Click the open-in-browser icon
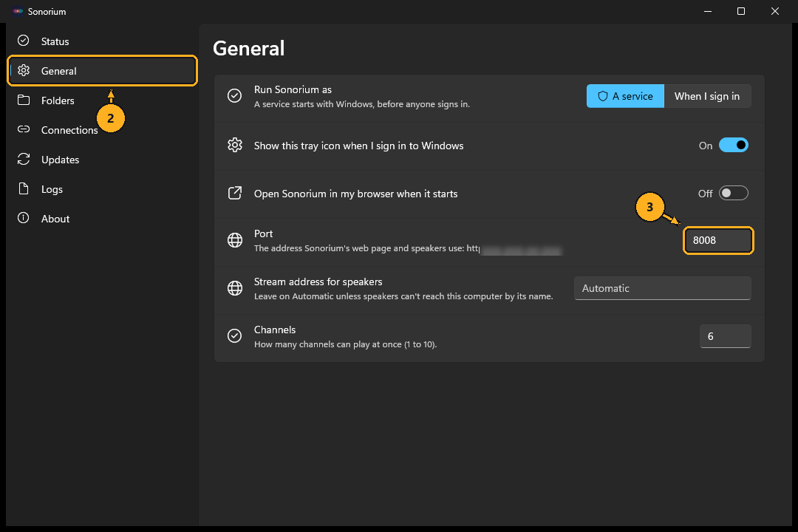 coord(235,193)
